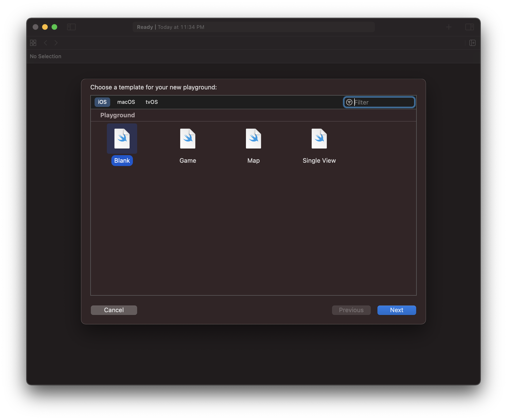Switch to the tvOS tab
Screen dimensions: 507x420
click(152, 102)
